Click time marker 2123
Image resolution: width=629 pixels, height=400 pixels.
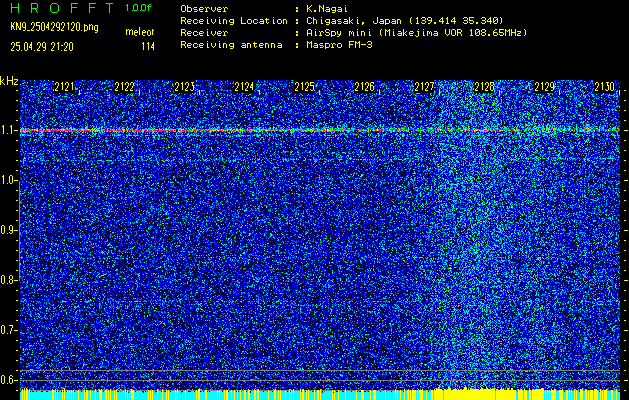point(185,87)
